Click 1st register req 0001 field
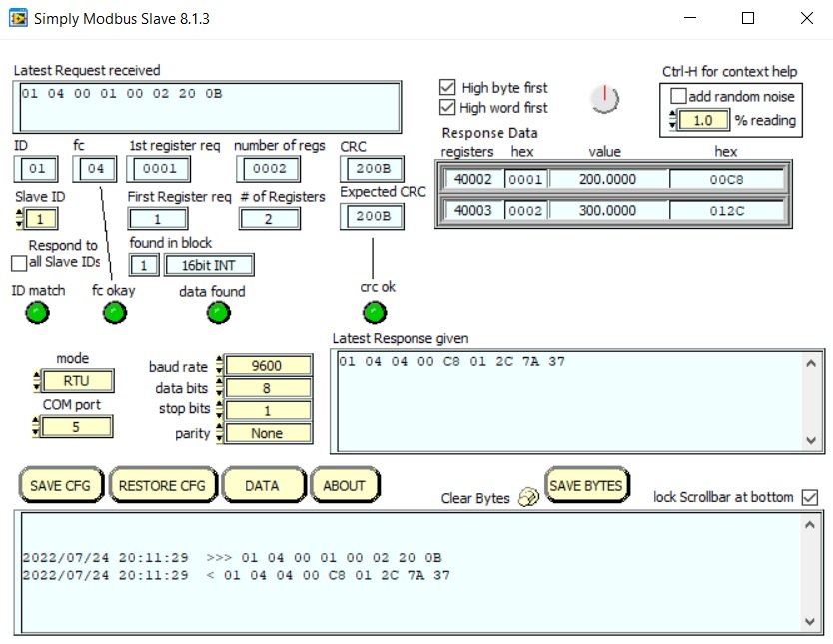This screenshot has height=644, width=833. point(159,169)
